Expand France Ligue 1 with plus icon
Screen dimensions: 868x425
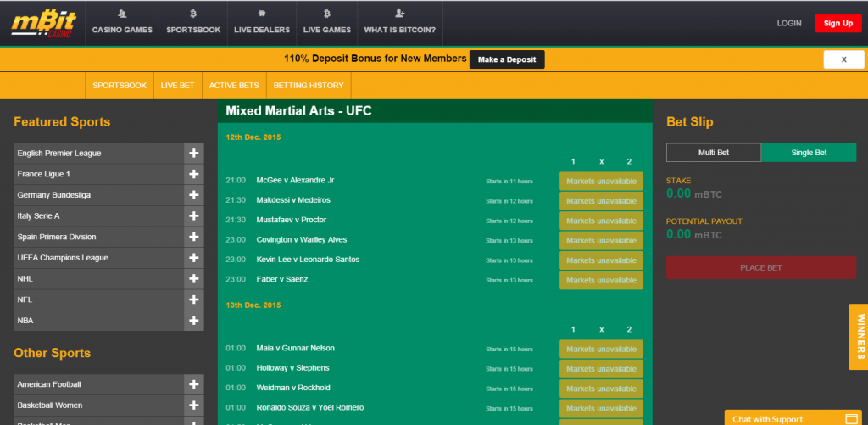tap(194, 174)
